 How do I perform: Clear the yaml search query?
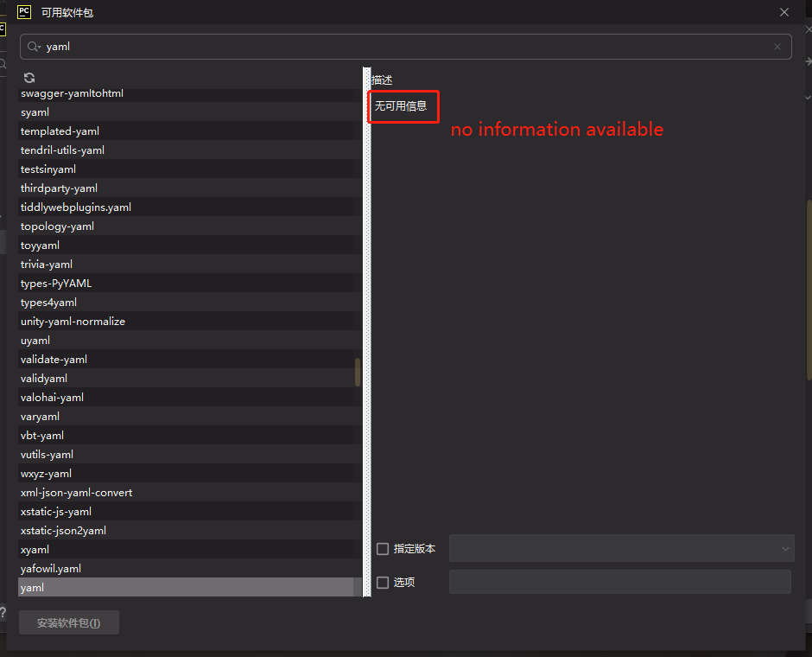[777, 46]
